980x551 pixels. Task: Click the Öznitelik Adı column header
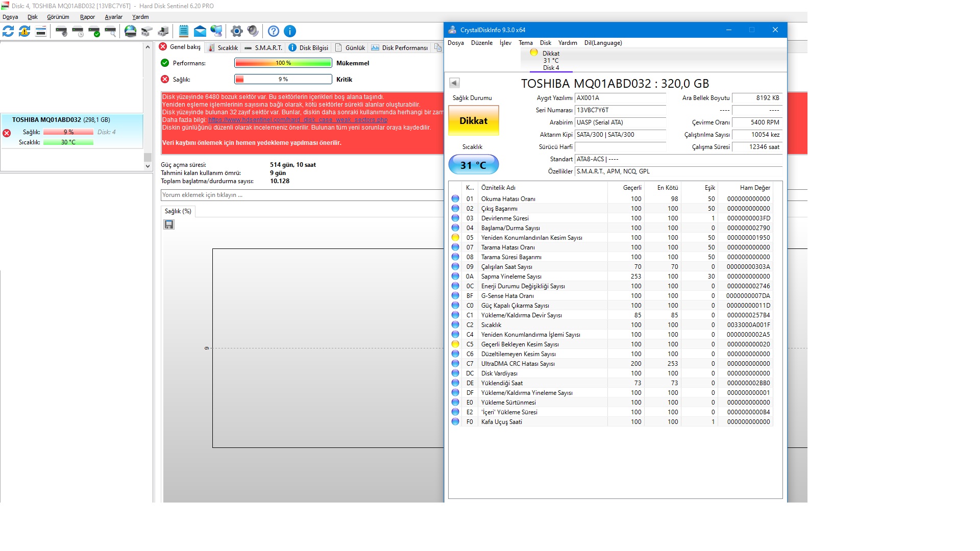tap(543, 188)
